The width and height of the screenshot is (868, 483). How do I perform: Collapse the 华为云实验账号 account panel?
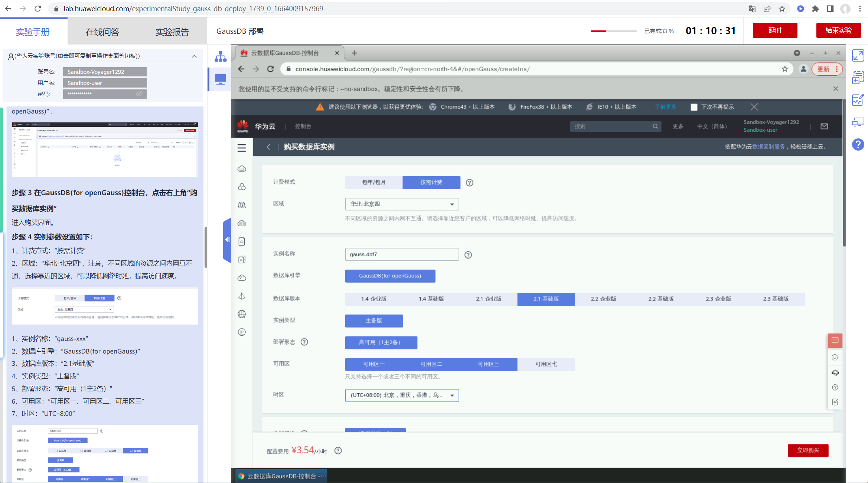[x=194, y=56]
